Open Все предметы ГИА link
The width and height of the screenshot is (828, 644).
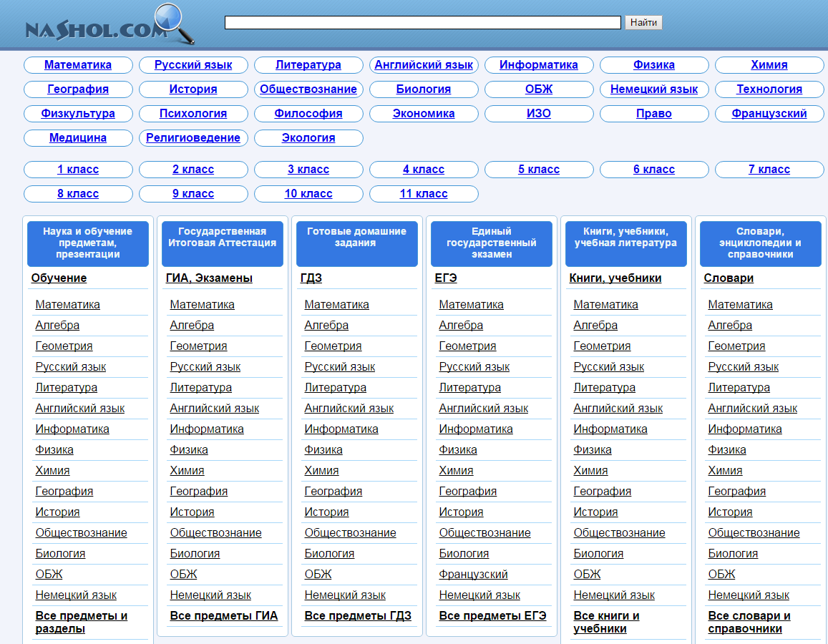click(x=224, y=616)
